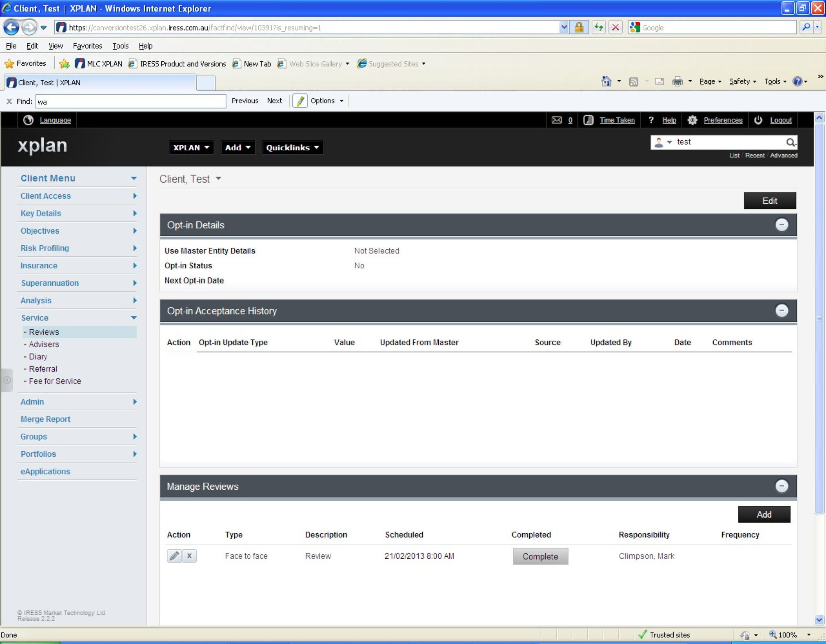Open the Quicklinks dropdown
Viewport: 826px width, 644px height.
(x=292, y=148)
